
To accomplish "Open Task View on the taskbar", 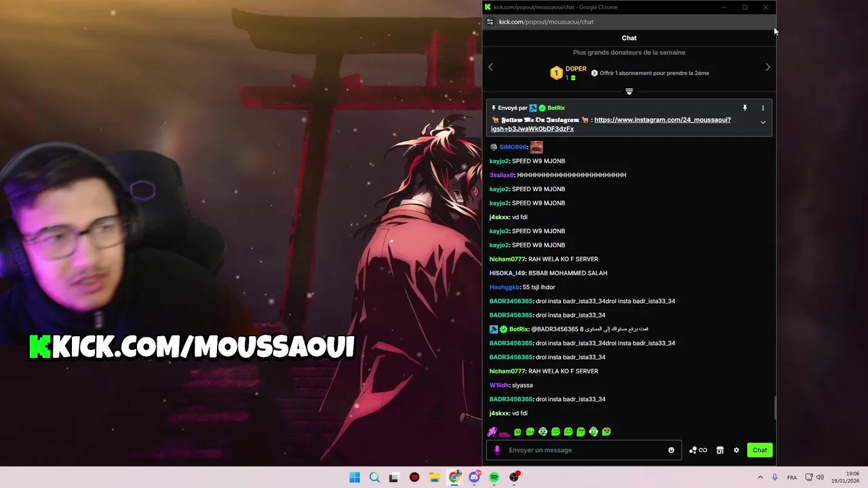I will (394, 478).
